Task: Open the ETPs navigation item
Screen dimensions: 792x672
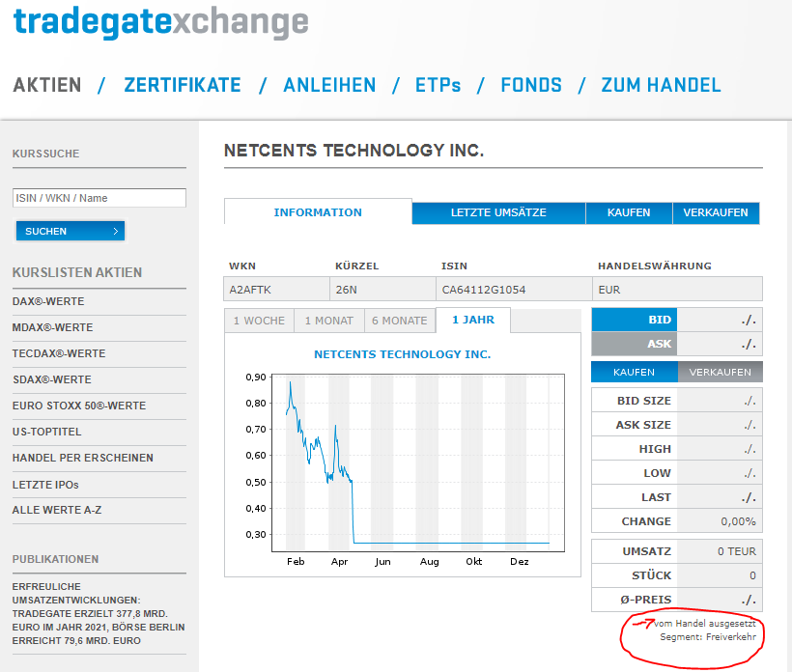Action: click(x=438, y=85)
